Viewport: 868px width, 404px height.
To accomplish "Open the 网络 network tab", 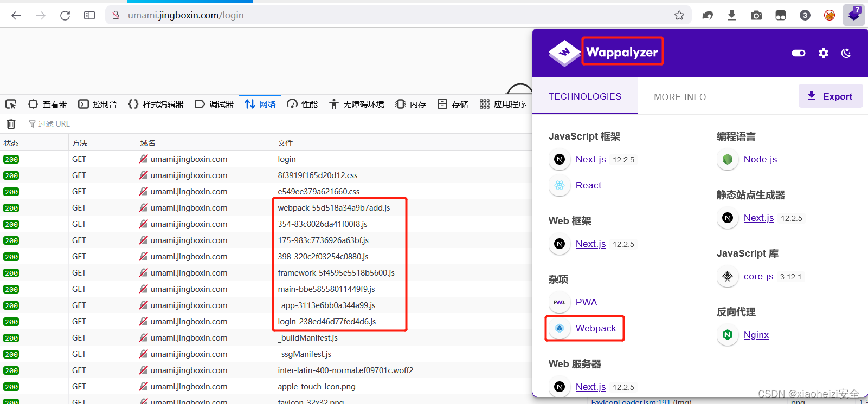I will click(x=260, y=104).
